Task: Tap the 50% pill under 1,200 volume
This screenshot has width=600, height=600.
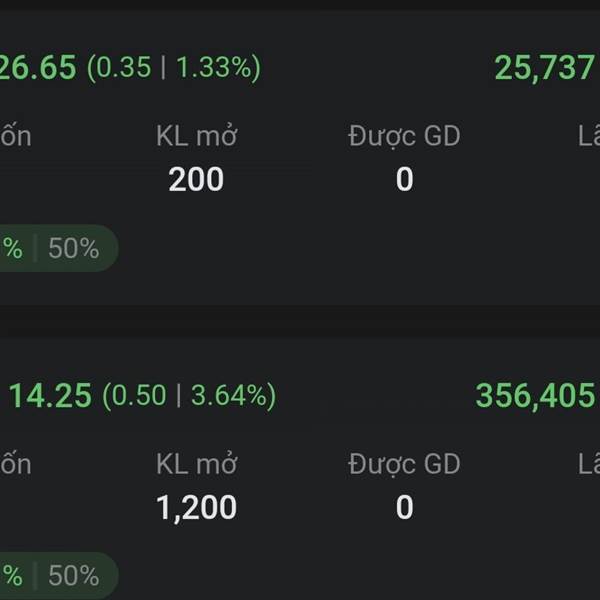Action: 74,576
